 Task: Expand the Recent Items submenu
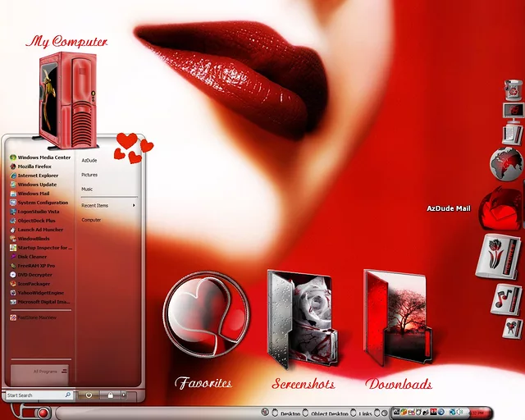tap(108, 205)
